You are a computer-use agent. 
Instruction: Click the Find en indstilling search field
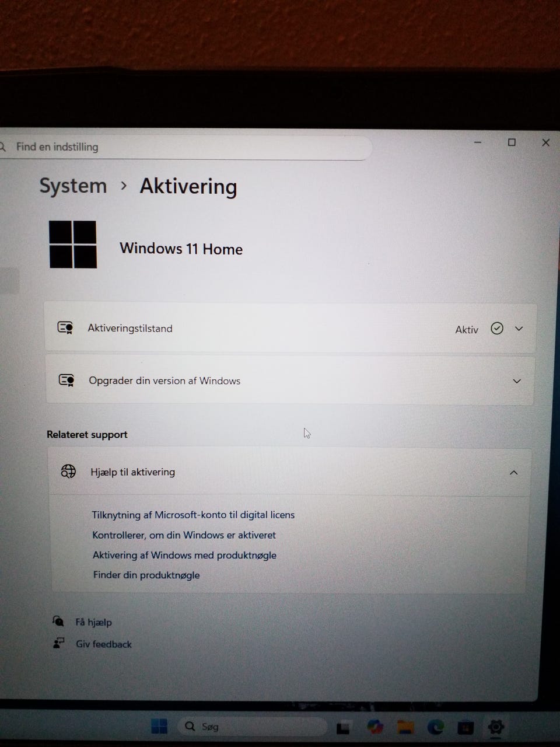185,147
